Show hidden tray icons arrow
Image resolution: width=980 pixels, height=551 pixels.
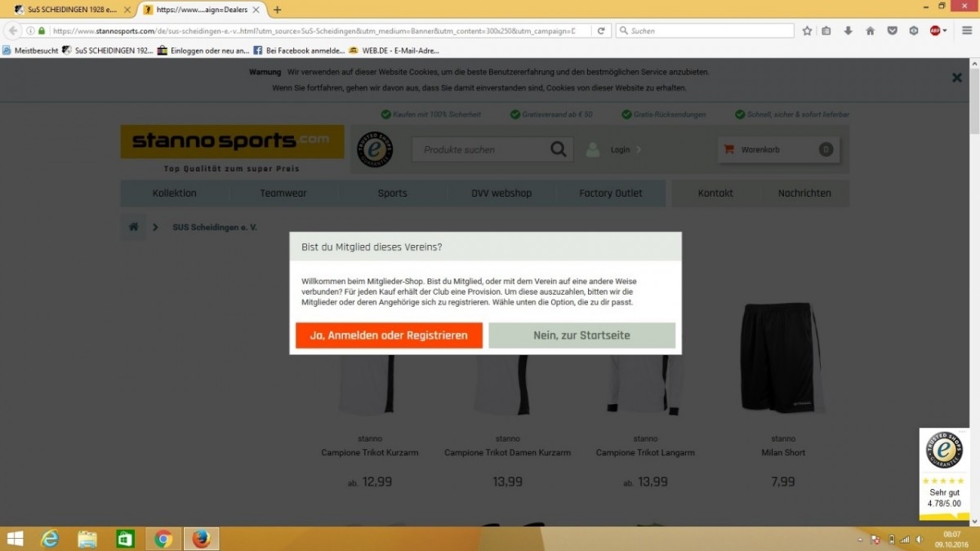861,540
